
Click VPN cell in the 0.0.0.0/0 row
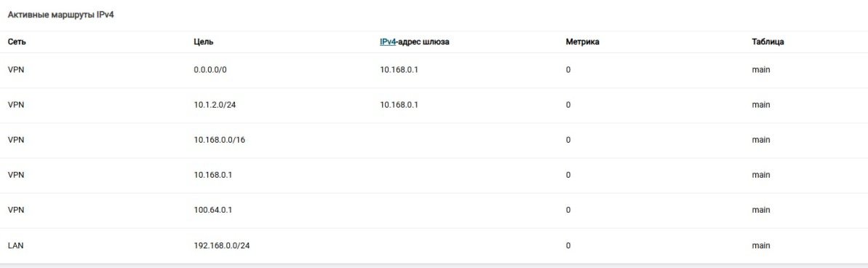(x=16, y=71)
